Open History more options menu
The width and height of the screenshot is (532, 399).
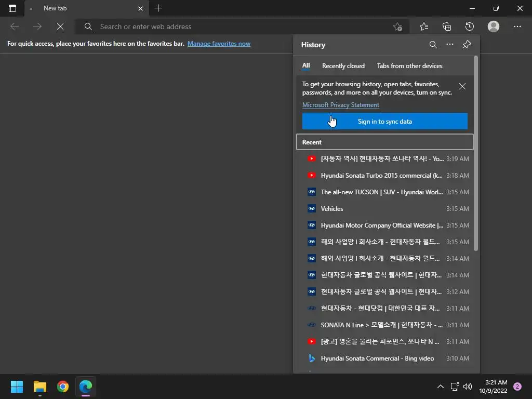click(x=449, y=45)
